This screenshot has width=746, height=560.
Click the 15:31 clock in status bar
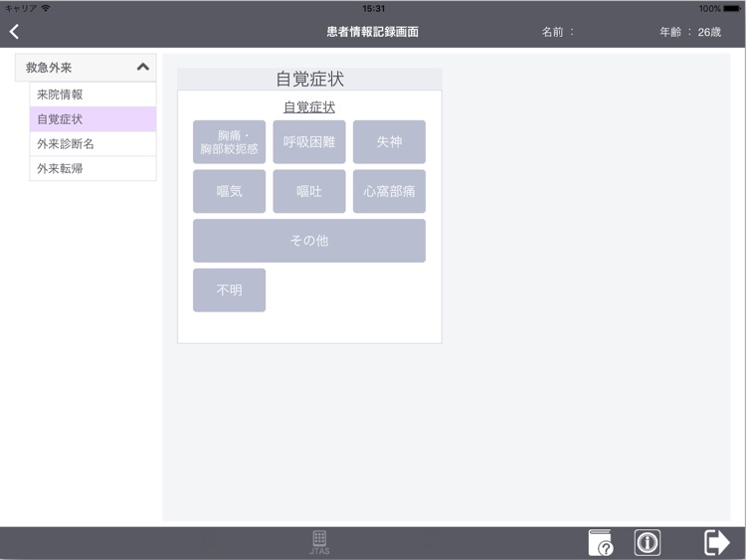(373, 9)
